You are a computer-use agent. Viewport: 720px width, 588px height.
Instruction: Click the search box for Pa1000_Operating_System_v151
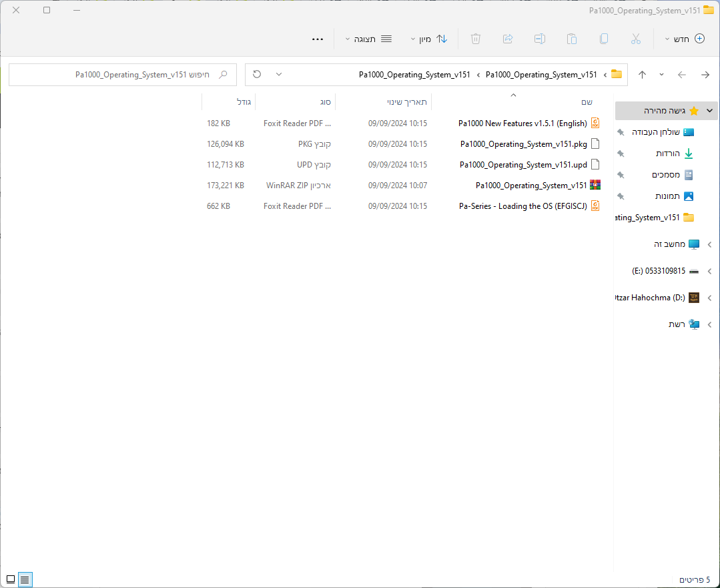(123, 75)
